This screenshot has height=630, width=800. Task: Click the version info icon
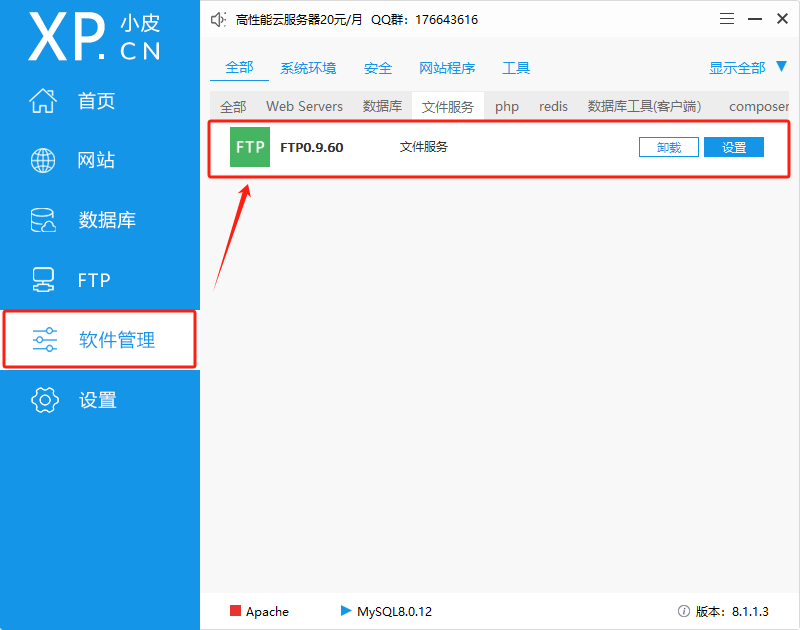tap(684, 611)
